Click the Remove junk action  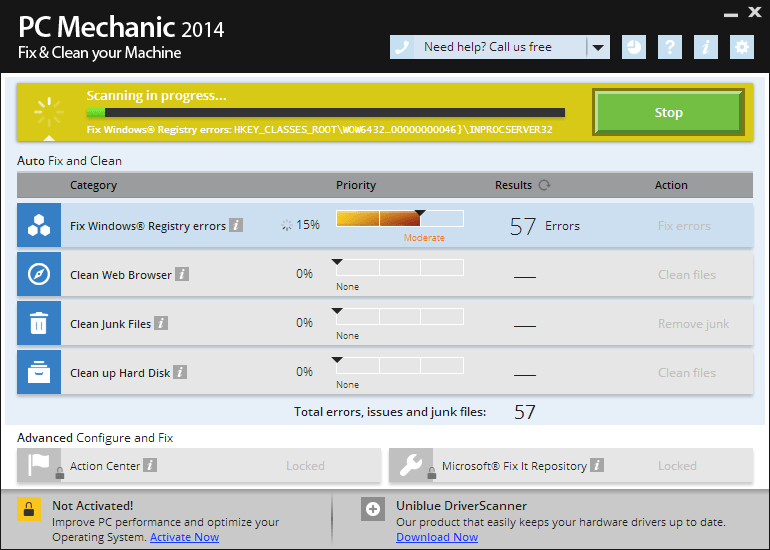[693, 324]
